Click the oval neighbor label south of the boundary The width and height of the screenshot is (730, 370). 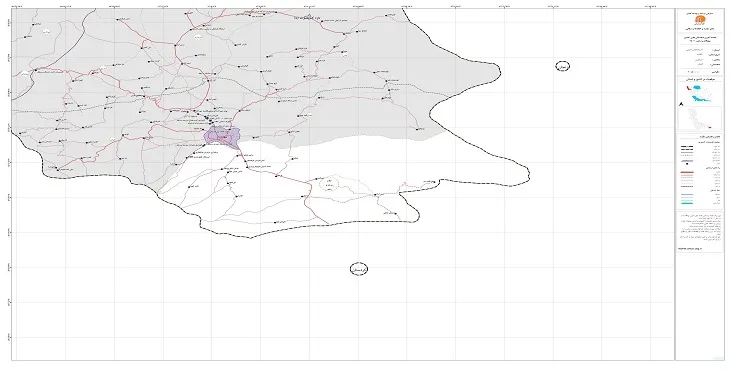(x=359, y=269)
